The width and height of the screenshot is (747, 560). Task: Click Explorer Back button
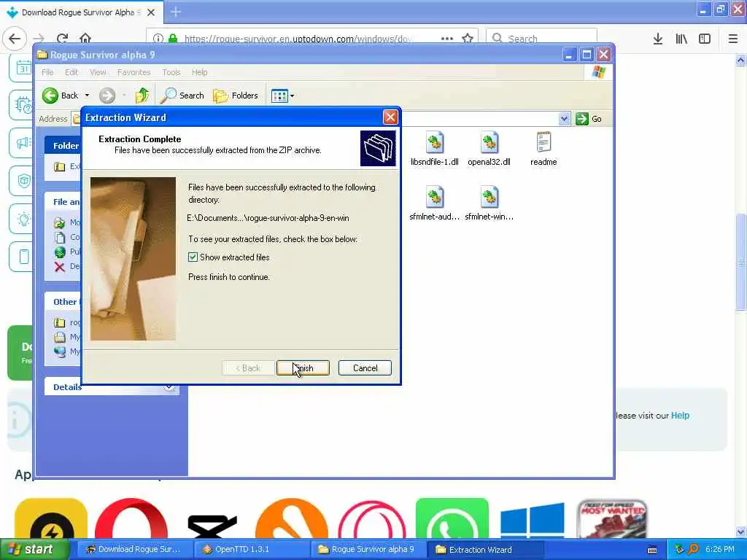60,96
